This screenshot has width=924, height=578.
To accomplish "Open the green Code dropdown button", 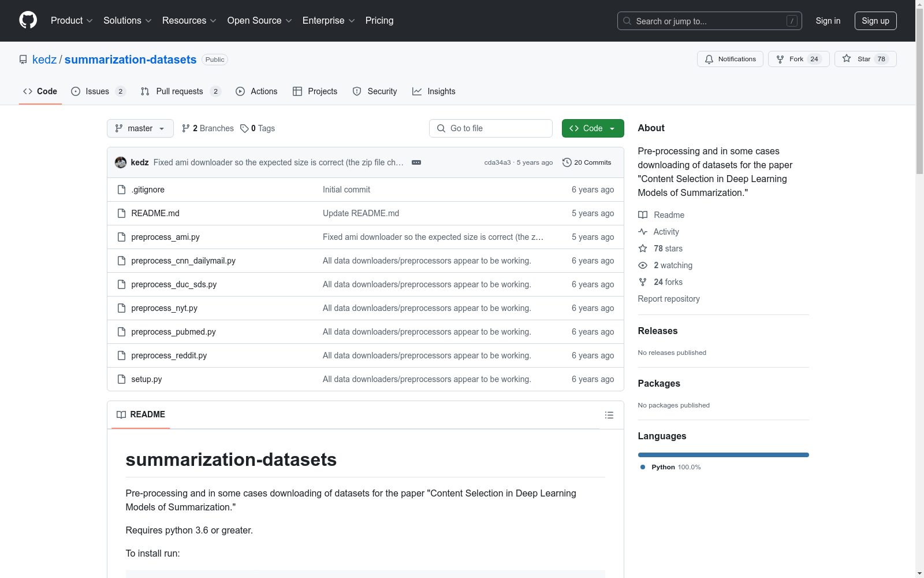I will click(x=593, y=128).
